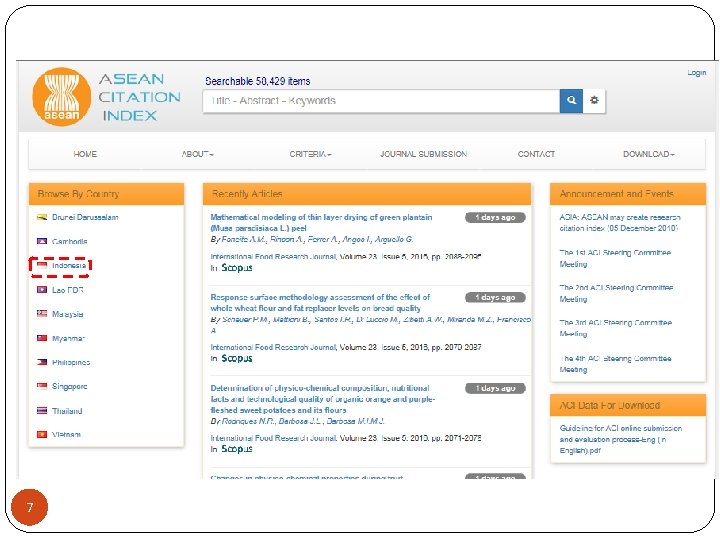Click authors line starting with Rodrigues N.R.
The width and height of the screenshot is (720, 540).
pos(298,421)
